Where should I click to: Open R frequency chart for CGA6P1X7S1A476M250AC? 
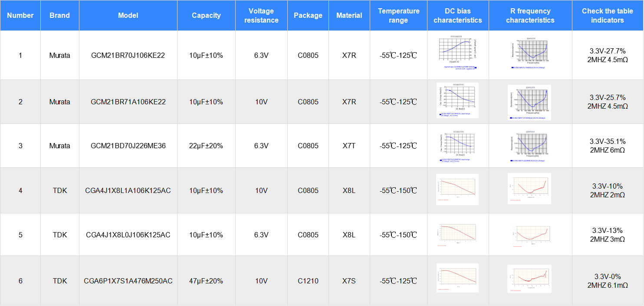click(529, 278)
